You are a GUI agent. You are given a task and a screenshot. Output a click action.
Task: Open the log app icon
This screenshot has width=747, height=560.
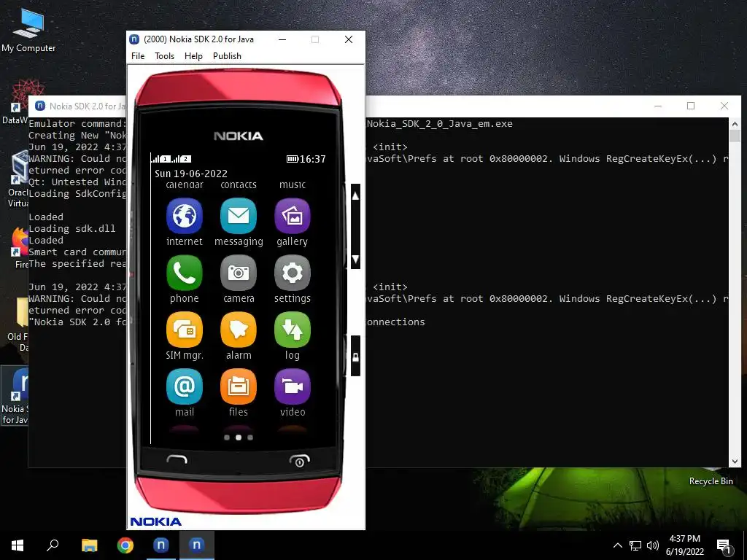click(x=293, y=330)
